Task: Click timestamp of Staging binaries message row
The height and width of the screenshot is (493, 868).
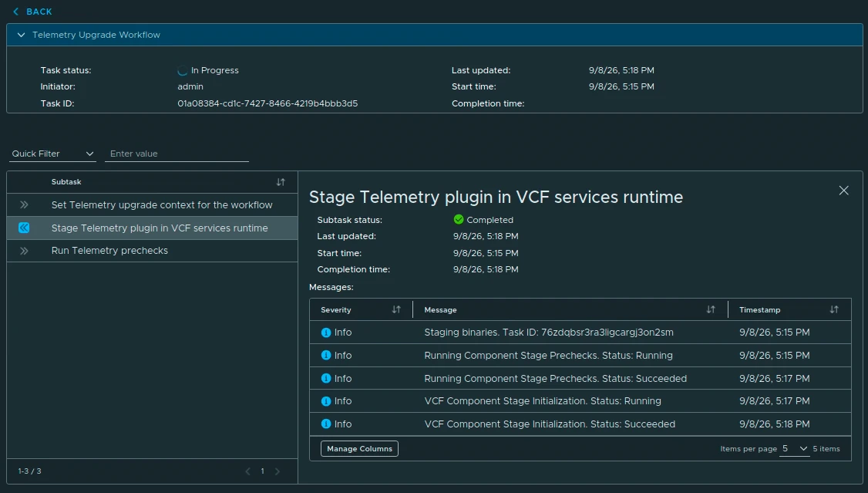Action: point(775,333)
